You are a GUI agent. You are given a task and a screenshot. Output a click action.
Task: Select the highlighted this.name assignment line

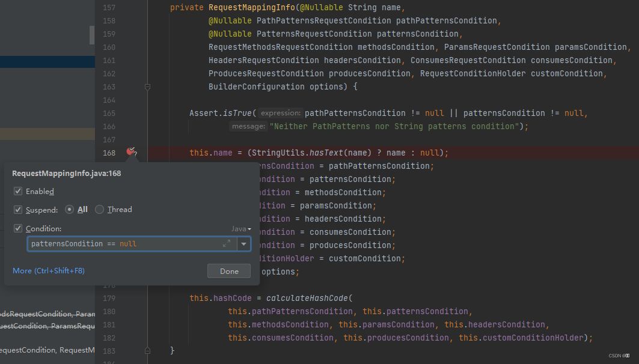point(319,152)
